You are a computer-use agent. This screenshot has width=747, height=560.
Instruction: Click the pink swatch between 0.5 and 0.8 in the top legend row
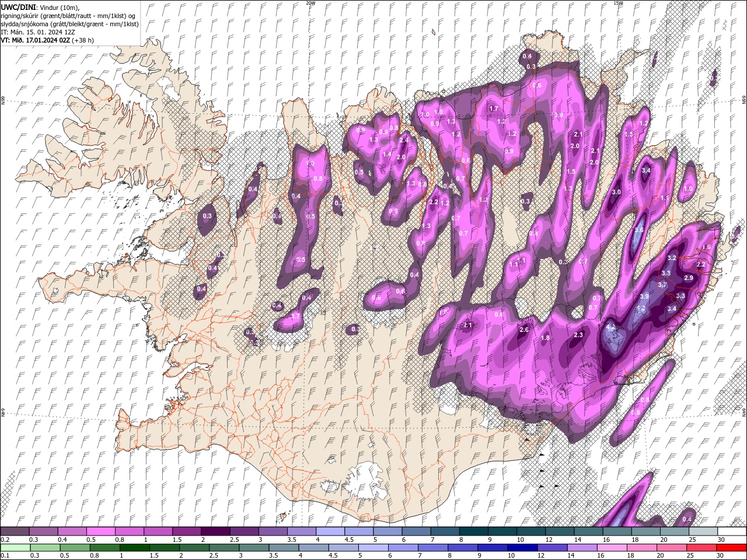[100, 531]
